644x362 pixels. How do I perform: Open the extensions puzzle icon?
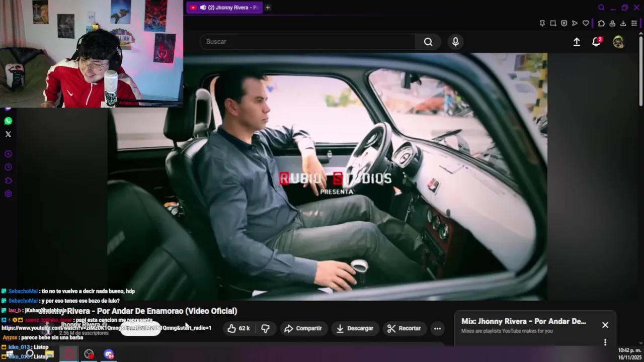(x=601, y=23)
